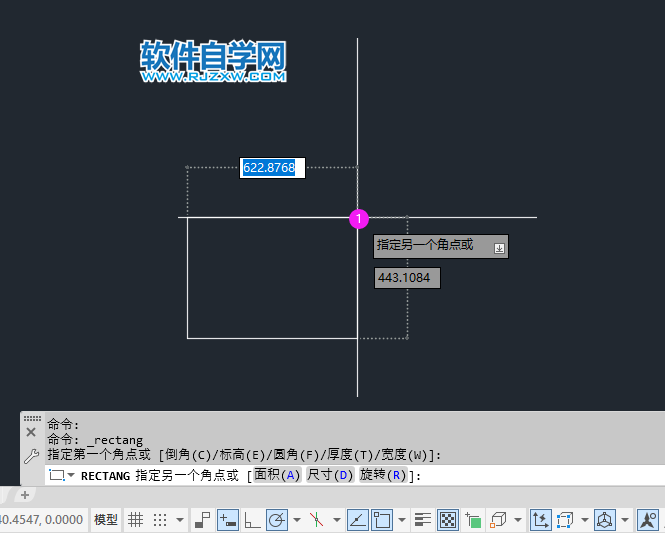Toggle polar tracking icon
Viewport: 665px width, 533px height.
pos(277,520)
